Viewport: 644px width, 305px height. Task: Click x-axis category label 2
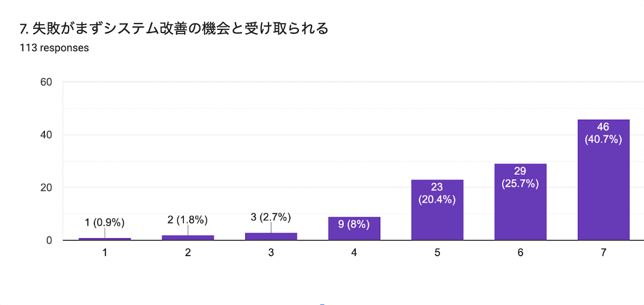tap(188, 253)
